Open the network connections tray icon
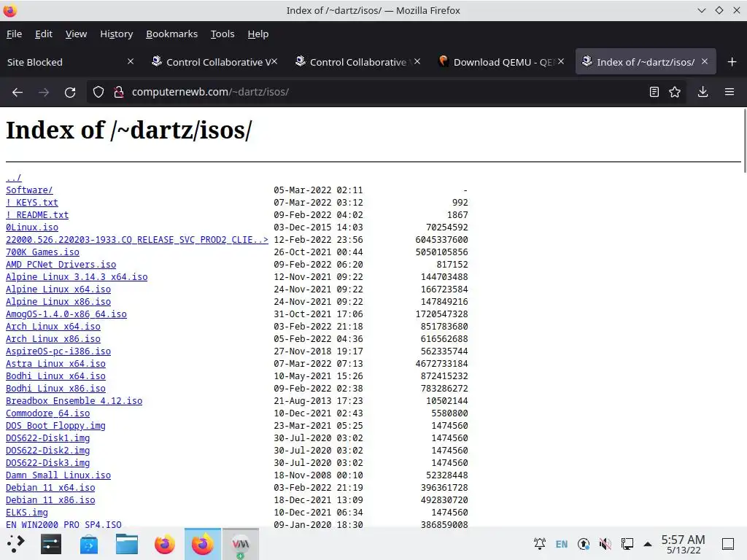 pos(627,544)
